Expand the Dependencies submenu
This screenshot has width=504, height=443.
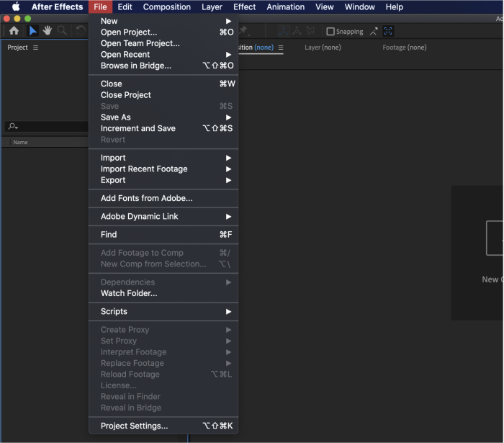(163, 282)
